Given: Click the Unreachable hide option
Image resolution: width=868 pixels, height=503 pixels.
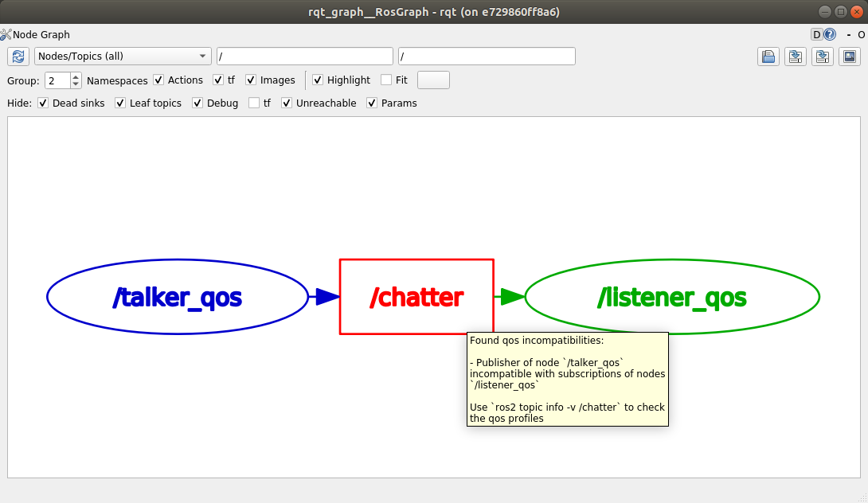Looking at the screenshot, I should click(287, 103).
